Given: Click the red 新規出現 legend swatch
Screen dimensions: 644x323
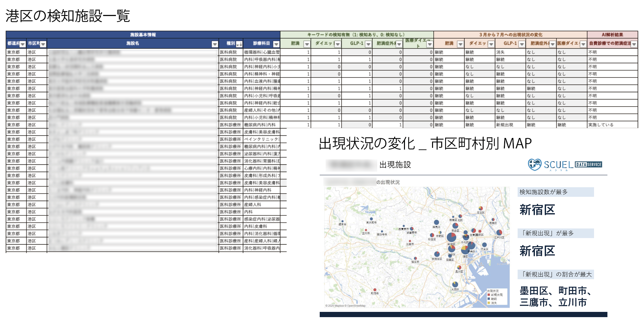Looking at the screenshot, I should [x=489, y=295].
